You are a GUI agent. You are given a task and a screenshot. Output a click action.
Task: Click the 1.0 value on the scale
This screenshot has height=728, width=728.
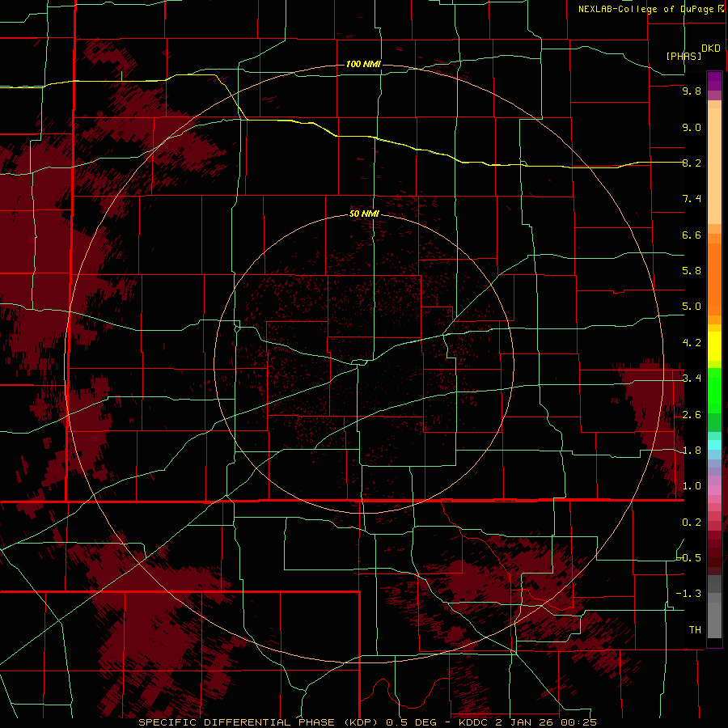(x=692, y=486)
